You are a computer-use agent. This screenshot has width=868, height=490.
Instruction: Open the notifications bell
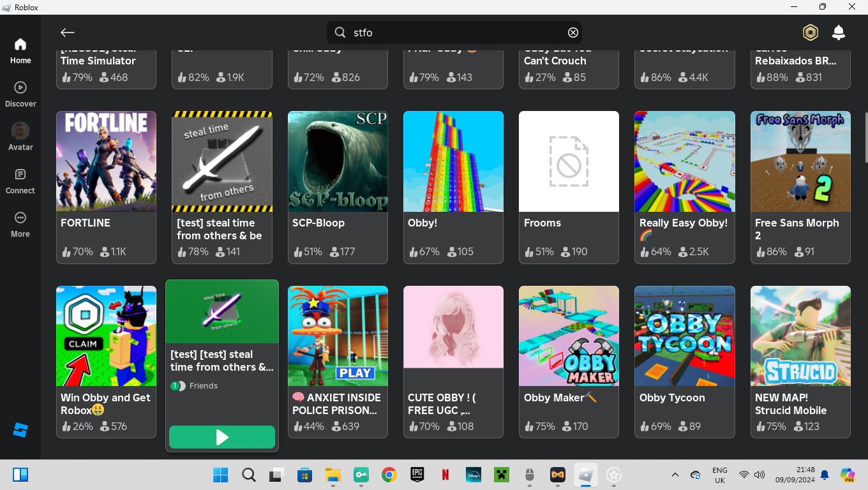point(839,33)
